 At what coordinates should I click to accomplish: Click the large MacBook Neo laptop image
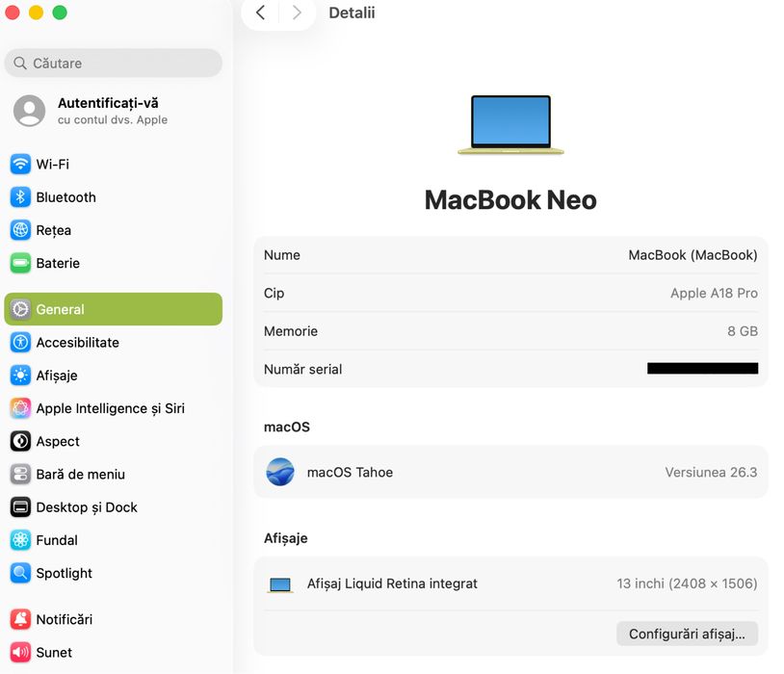[x=510, y=125]
